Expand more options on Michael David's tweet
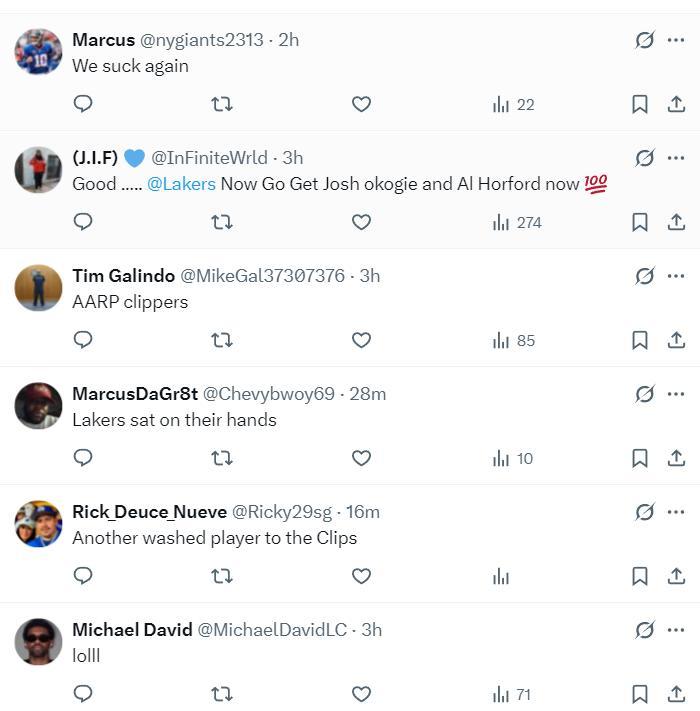700x711 pixels. 676,630
